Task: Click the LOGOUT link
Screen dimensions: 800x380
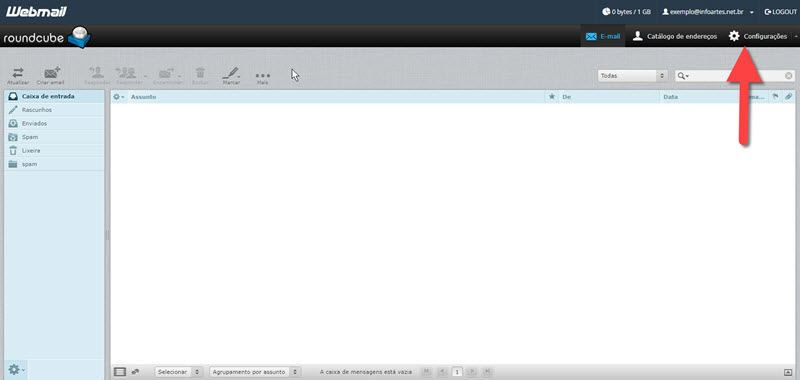Action: coord(780,11)
